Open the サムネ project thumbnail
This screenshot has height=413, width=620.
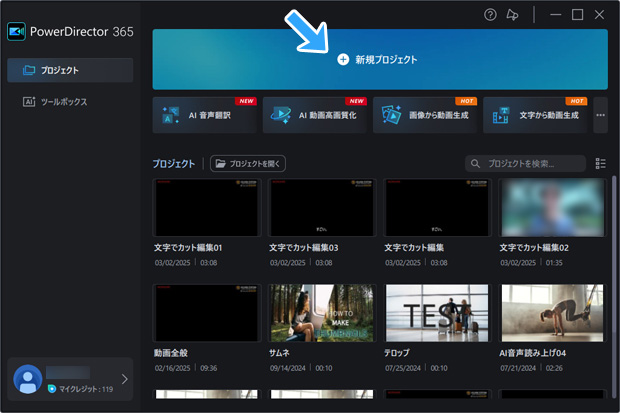tap(322, 313)
